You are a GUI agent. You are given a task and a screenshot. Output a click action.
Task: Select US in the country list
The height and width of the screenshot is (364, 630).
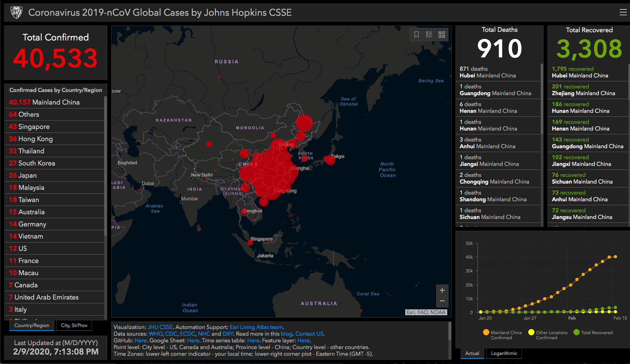point(55,248)
